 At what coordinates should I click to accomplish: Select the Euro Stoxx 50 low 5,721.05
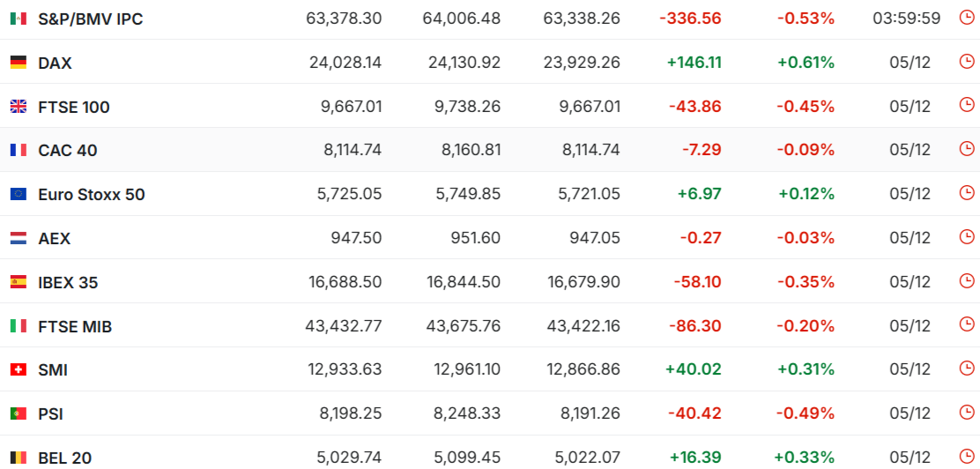[590, 195]
